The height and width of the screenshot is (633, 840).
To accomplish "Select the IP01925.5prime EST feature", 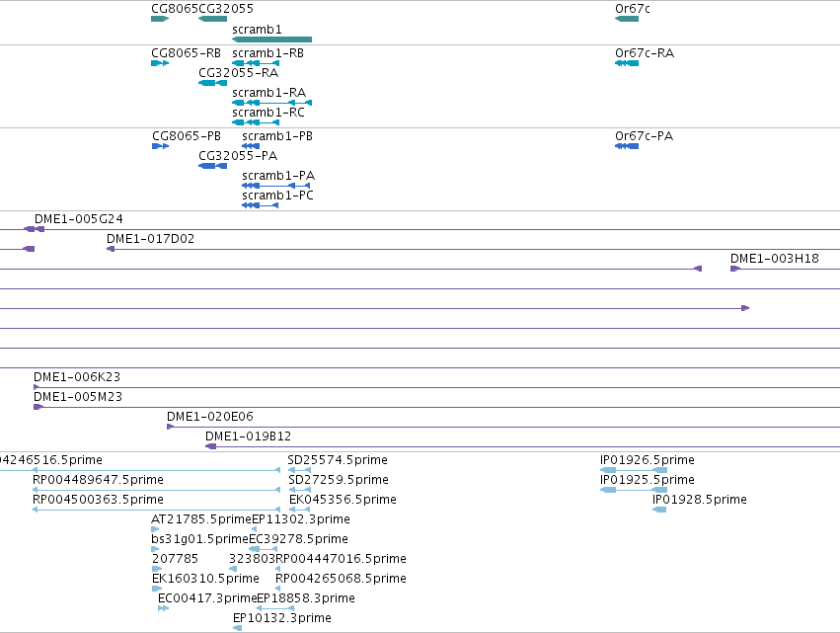I will pos(634,491).
